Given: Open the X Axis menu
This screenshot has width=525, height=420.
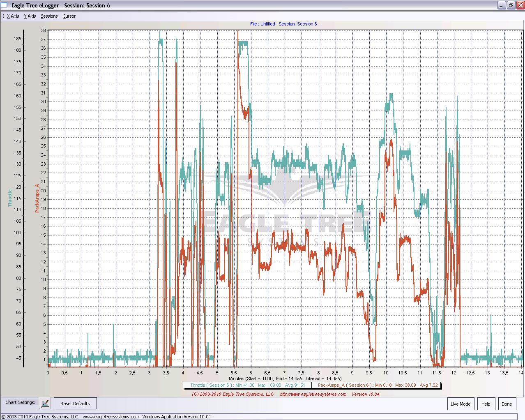Looking at the screenshot, I should pyautogui.click(x=13, y=16).
